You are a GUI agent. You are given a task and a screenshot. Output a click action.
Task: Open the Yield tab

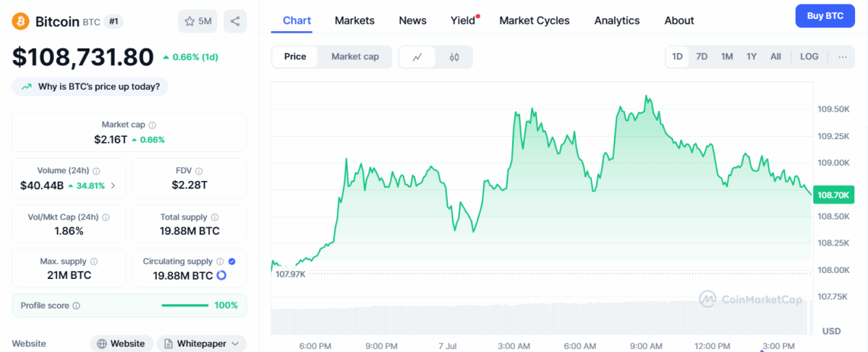tap(463, 20)
